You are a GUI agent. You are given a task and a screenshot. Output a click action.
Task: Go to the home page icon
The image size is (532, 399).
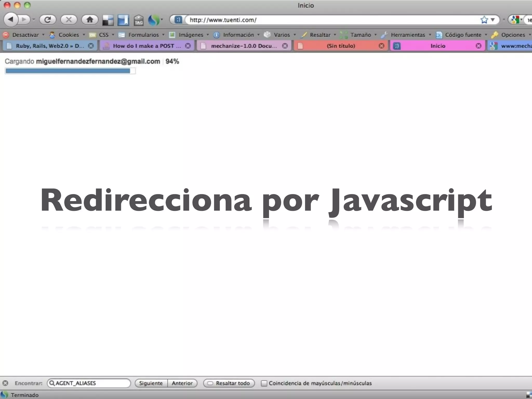pos(90,19)
